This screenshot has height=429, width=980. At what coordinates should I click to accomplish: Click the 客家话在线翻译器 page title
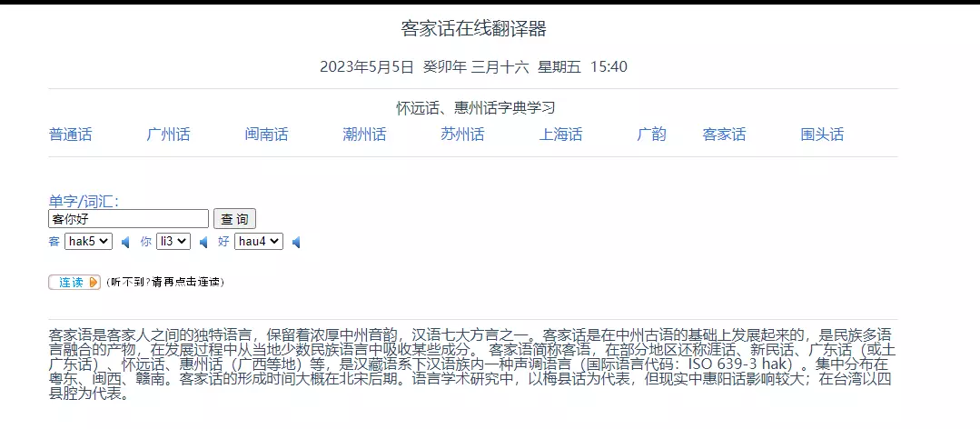tap(474, 29)
